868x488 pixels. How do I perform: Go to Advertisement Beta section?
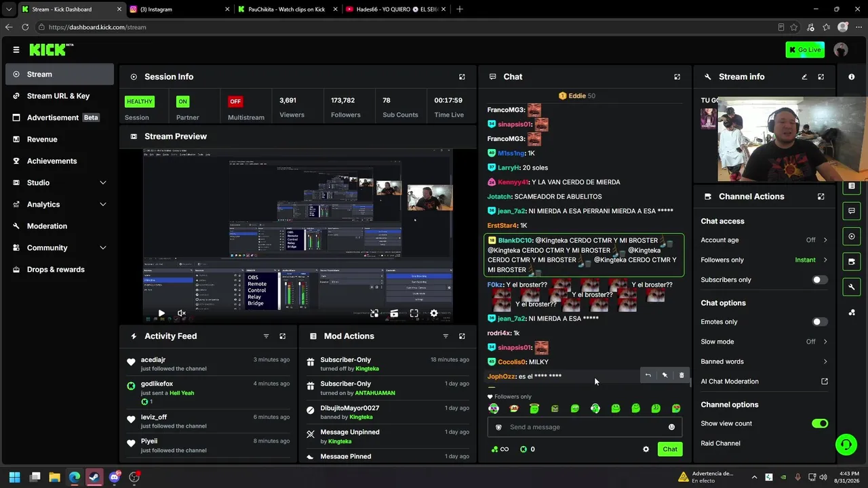tap(60, 118)
